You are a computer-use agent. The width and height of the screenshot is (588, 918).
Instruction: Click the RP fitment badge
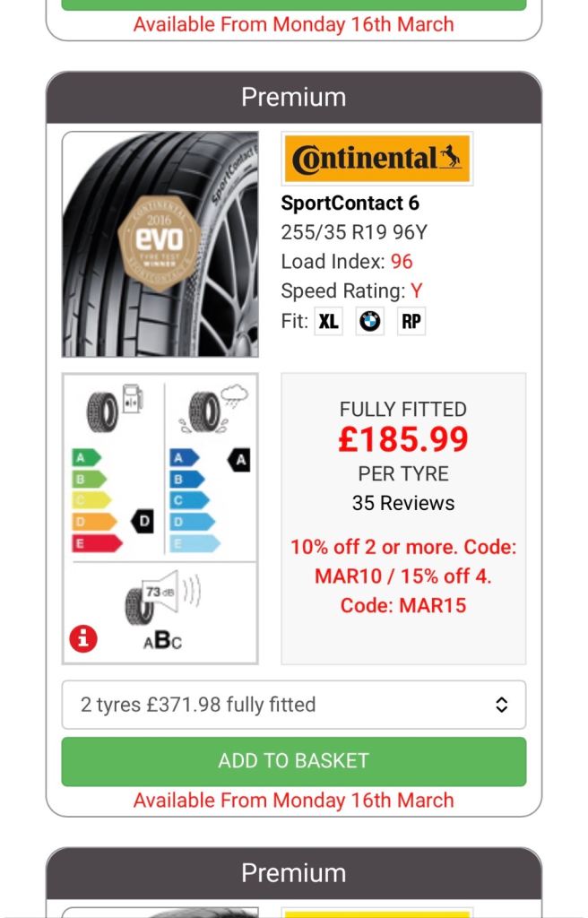(409, 320)
